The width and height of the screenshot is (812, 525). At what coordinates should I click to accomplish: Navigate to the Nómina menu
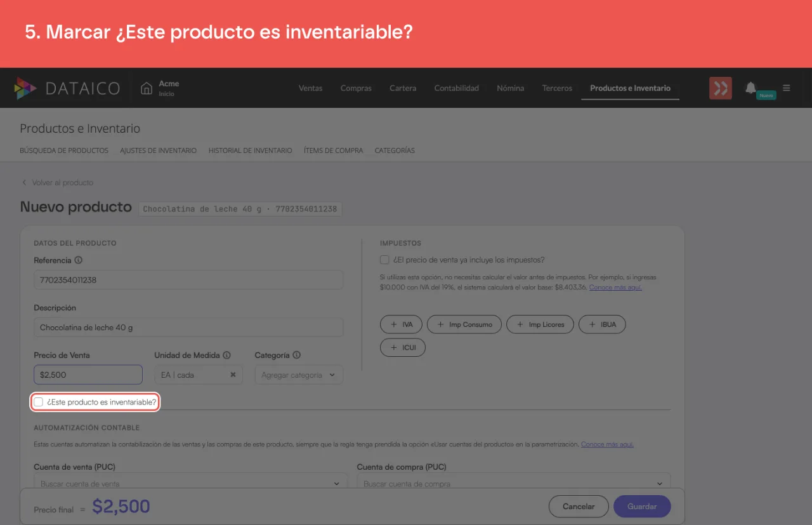click(x=511, y=88)
